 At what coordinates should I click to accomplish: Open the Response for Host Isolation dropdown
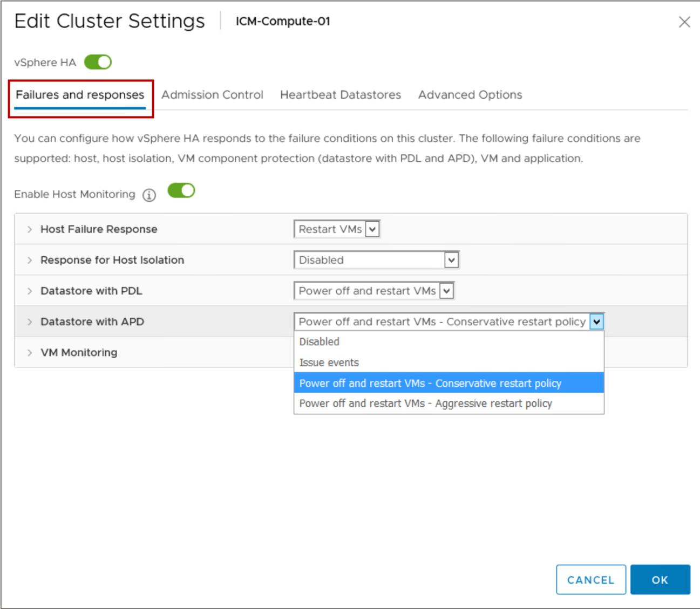pos(376,260)
